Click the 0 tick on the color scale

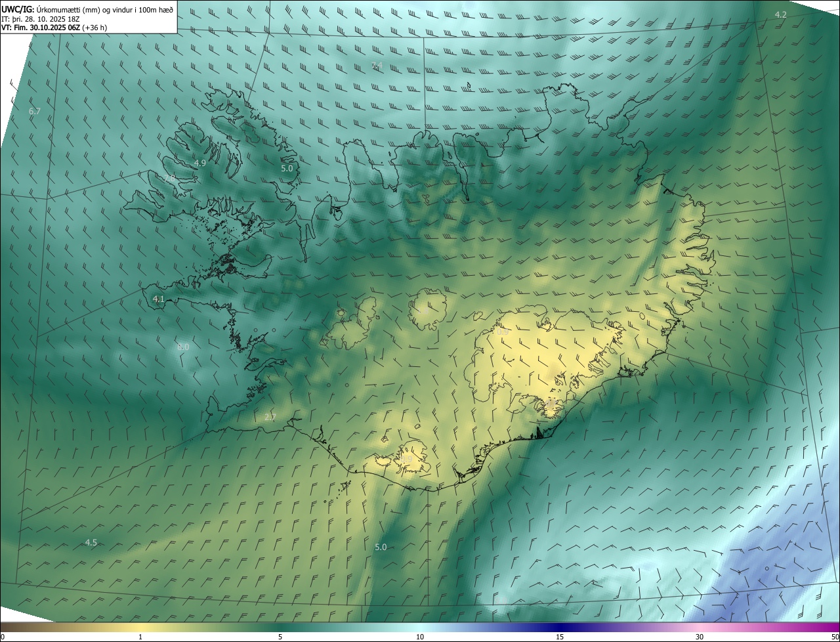click(3, 637)
